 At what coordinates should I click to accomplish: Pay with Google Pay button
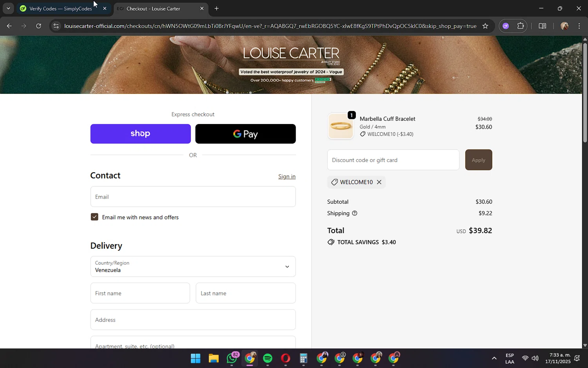pyautogui.click(x=245, y=134)
